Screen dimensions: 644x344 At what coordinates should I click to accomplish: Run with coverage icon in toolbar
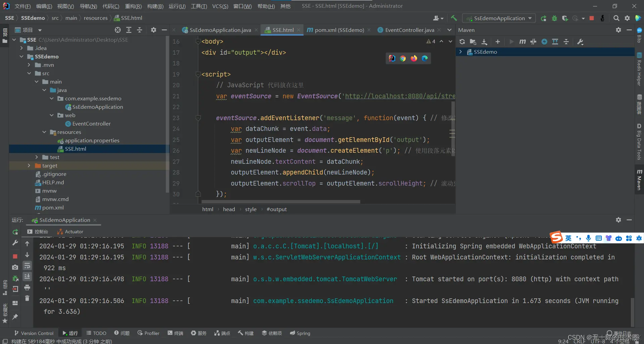565,18
